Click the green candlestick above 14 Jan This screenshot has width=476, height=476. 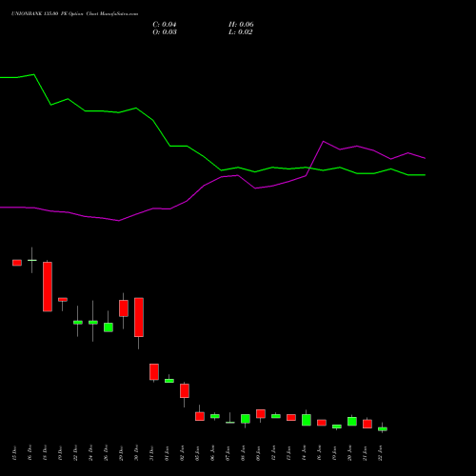tap(307, 420)
